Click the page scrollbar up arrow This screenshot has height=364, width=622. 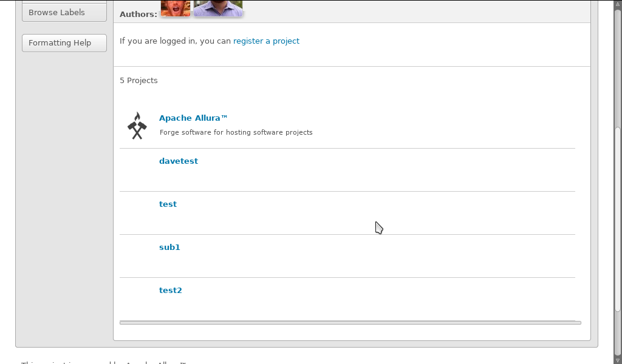[618, 4]
